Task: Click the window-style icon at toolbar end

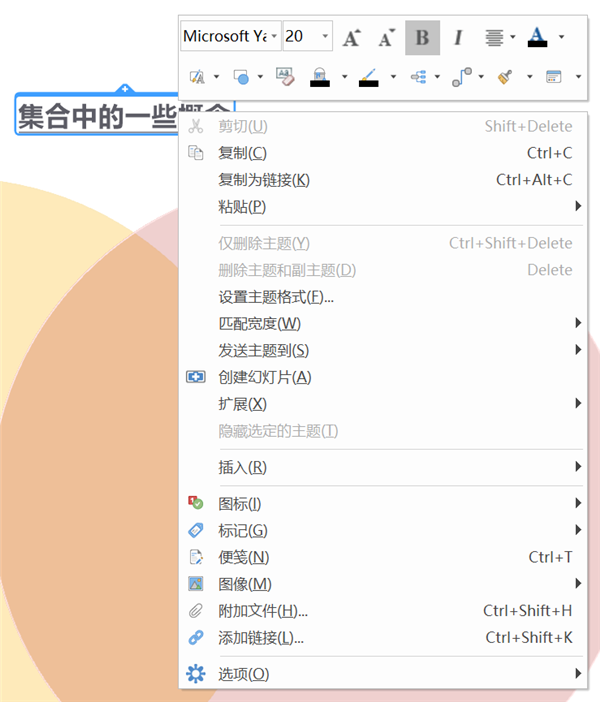Action: (554, 77)
